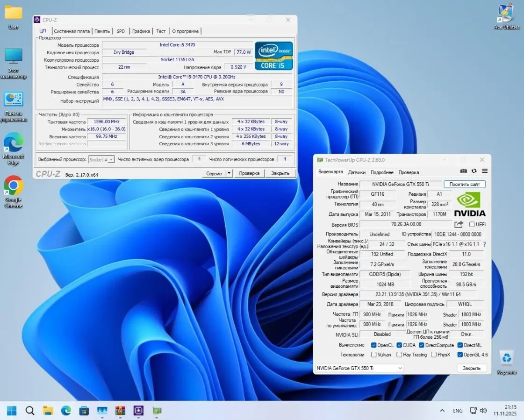Click the ENG language indicator

tap(458, 411)
